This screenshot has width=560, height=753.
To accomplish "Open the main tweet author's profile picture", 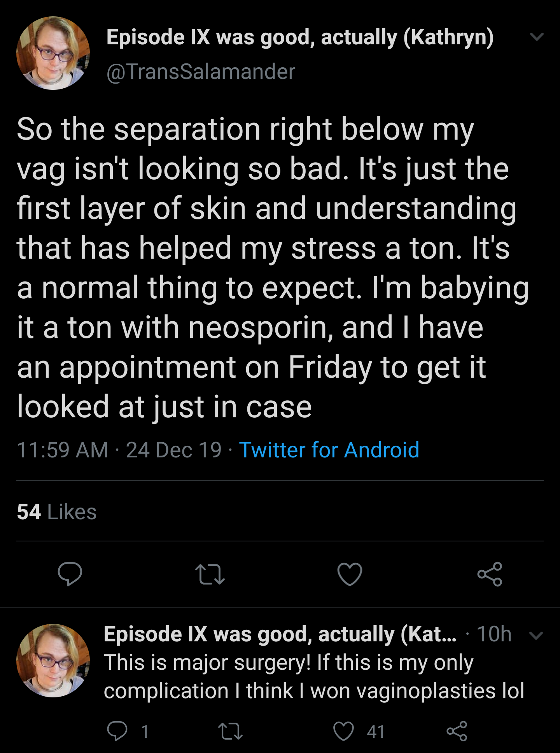I will pyautogui.click(x=53, y=53).
